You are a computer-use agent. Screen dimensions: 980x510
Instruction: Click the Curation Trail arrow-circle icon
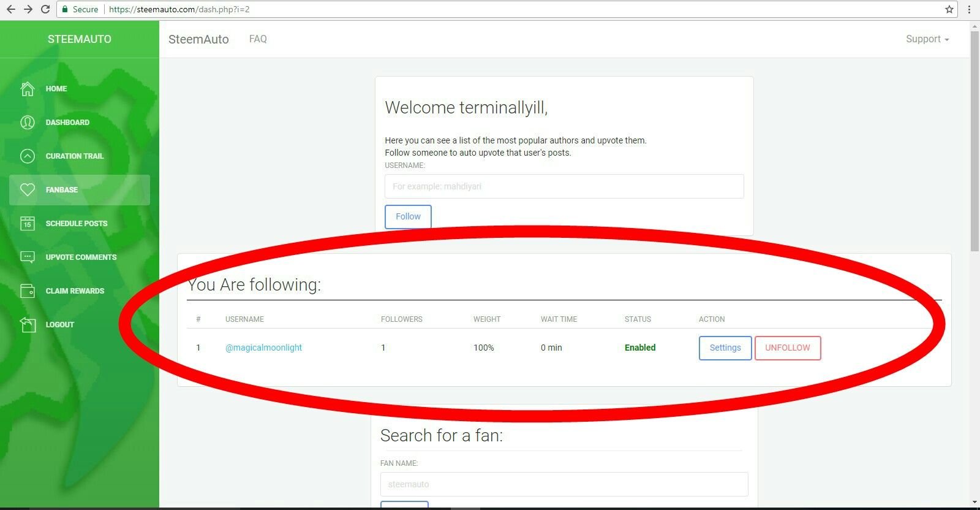pyautogui.click(x=28, y=156)
